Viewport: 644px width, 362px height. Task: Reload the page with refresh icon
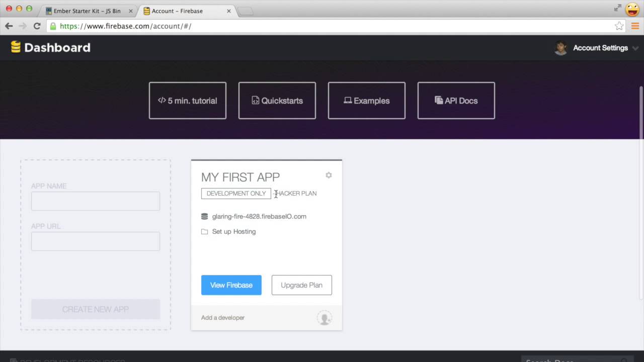tap(37, 26)
